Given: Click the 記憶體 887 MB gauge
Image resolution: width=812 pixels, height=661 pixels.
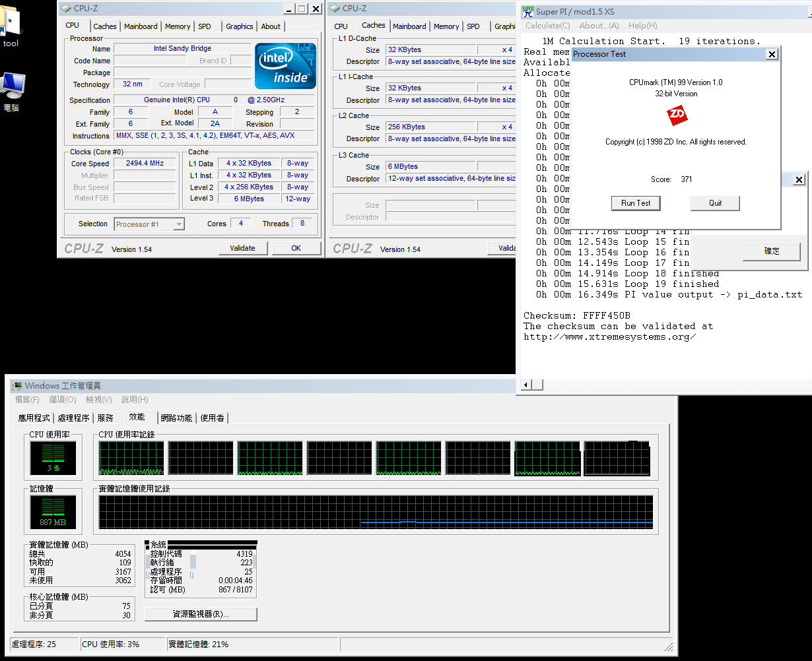Looking at the screenshot, I should 53,513.
